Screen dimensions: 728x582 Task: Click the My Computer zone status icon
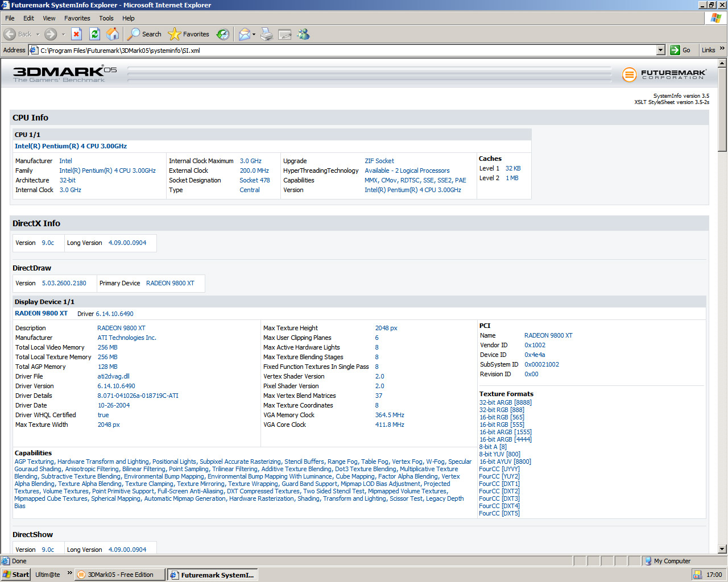tap(648, 561)
